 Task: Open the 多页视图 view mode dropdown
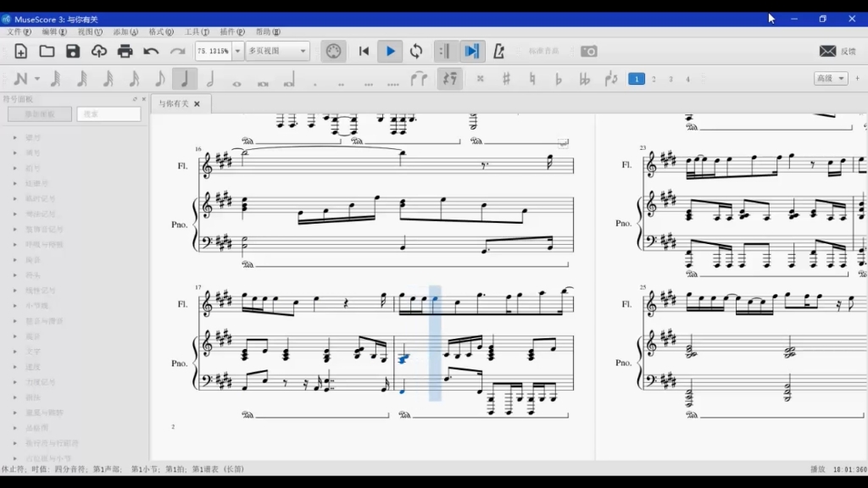(x=277, y=51)
